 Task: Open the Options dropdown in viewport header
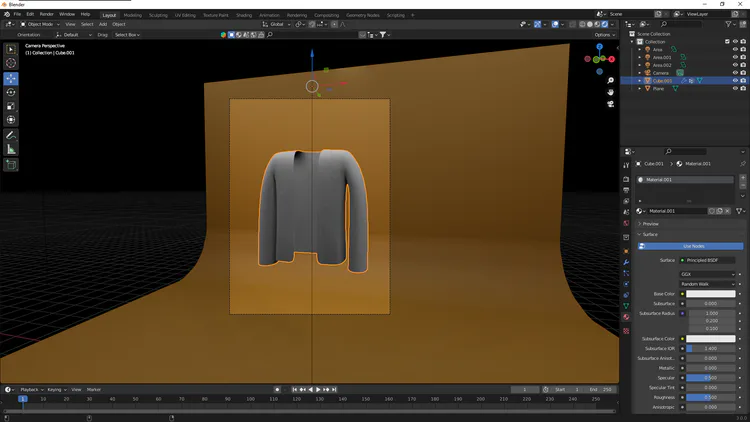click(x=605, y=34)
